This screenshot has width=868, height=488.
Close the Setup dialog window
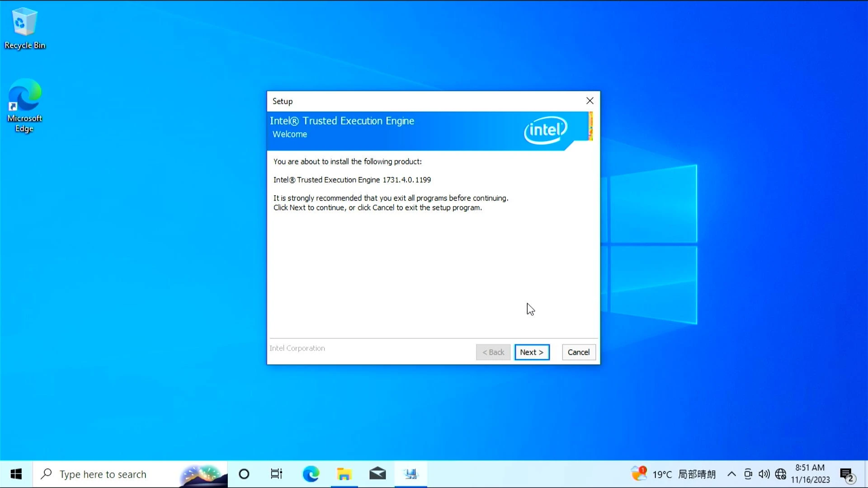click(x=590, y=101)
